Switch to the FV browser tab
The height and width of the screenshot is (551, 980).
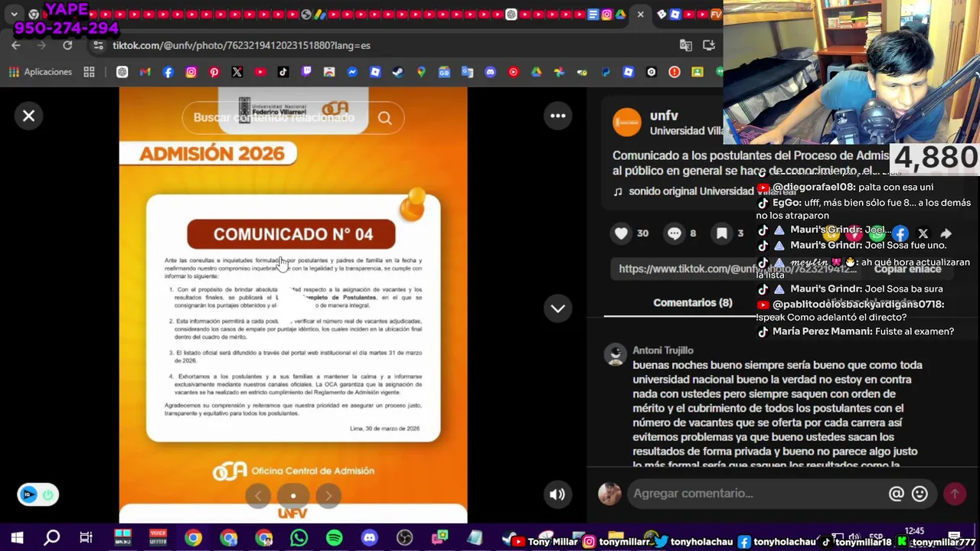click(716, 15)
